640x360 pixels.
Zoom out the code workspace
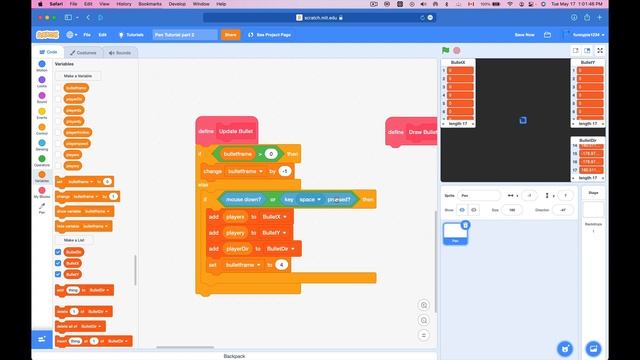[424, 320]
